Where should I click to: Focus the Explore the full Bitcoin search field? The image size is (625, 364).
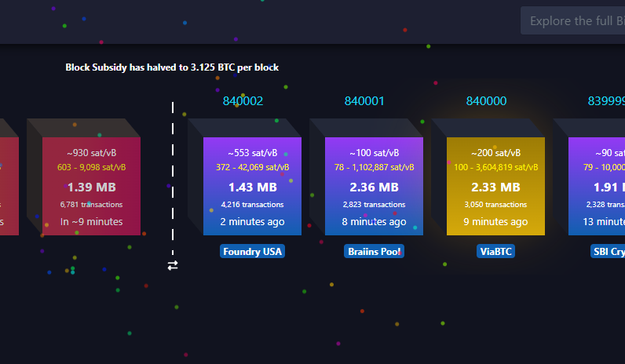pos(572,20)
